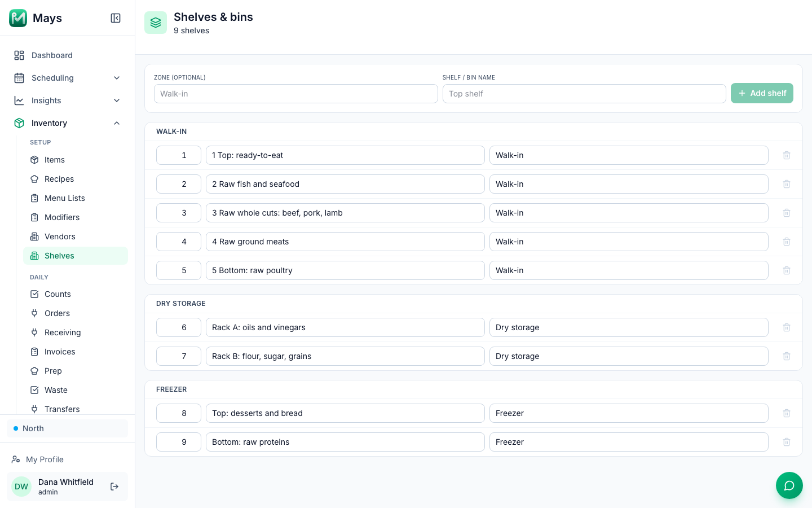Go to Dashboard
The height and width of the screenshot is (508, 812).
pos(67,55)
